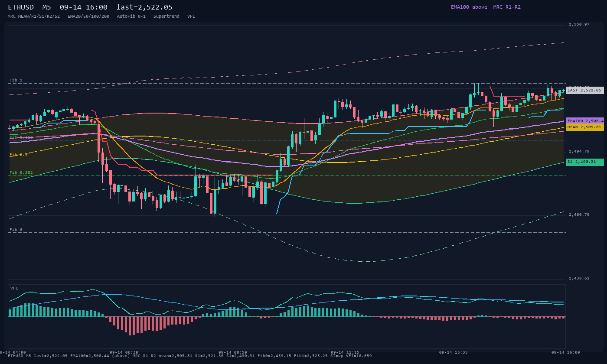This screenshot has width=607, height=364.
Task: Click 'R1=2,521.30' in the bottom status line
Action: pyautogui.click(x=209, y=356)
